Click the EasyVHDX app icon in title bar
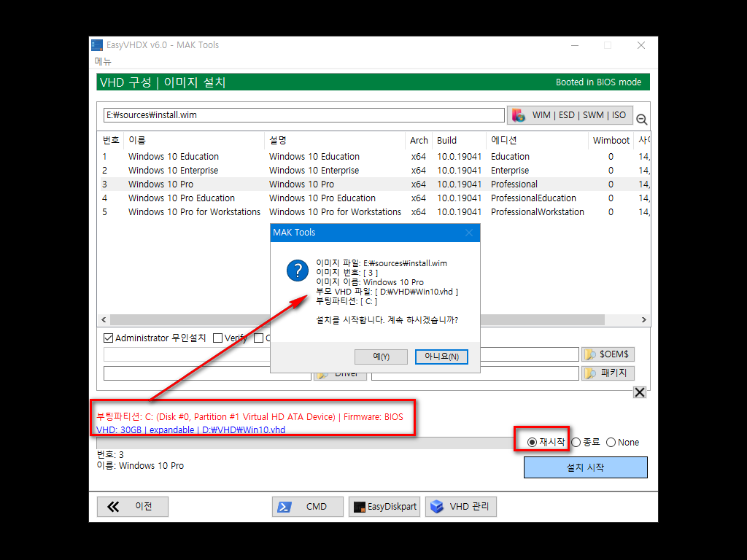The image size is (747, 560). point(97,45)
